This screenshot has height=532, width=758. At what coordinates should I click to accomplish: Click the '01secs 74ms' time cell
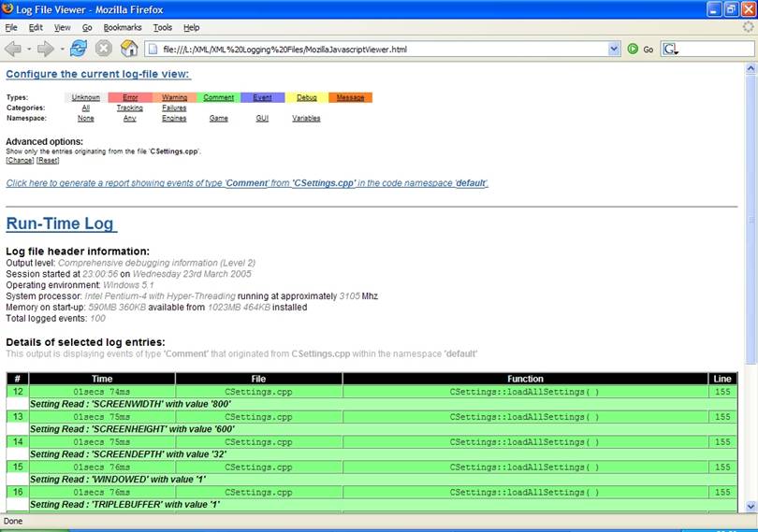click(x=102, y=392)
